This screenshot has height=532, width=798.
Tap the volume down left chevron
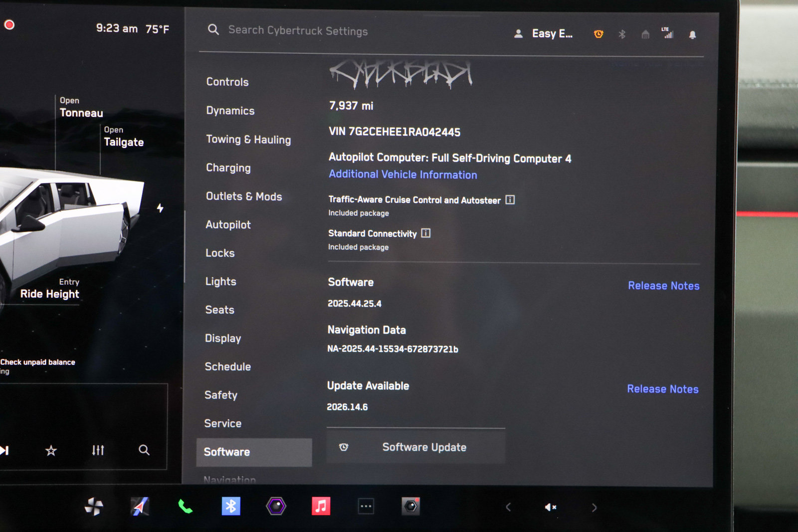click(x=508, y=508)
